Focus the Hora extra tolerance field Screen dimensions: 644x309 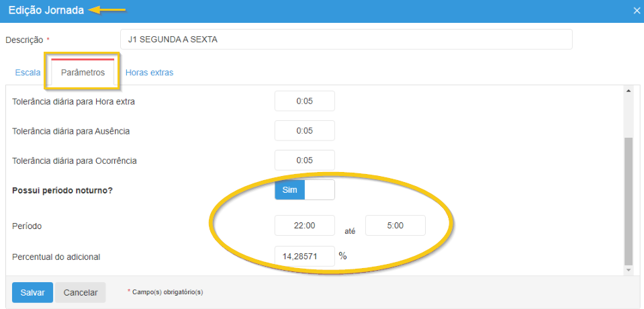click(304, 101)
